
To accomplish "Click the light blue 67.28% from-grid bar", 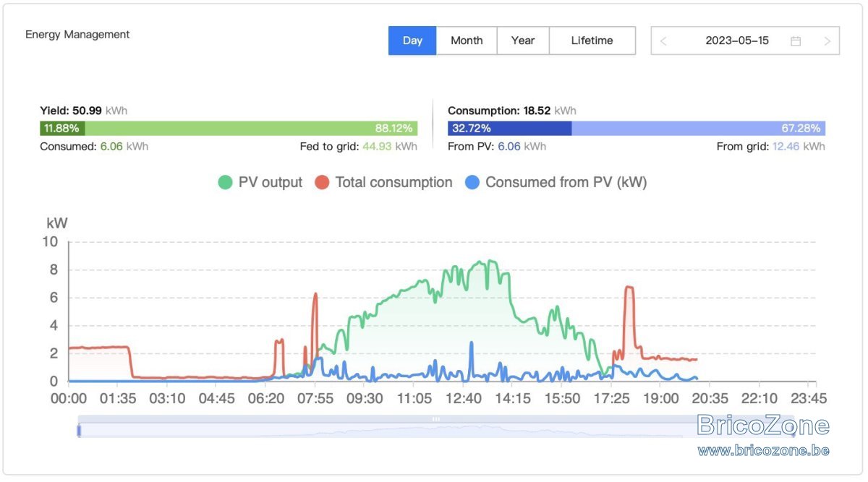I will (x=699, y=129).
